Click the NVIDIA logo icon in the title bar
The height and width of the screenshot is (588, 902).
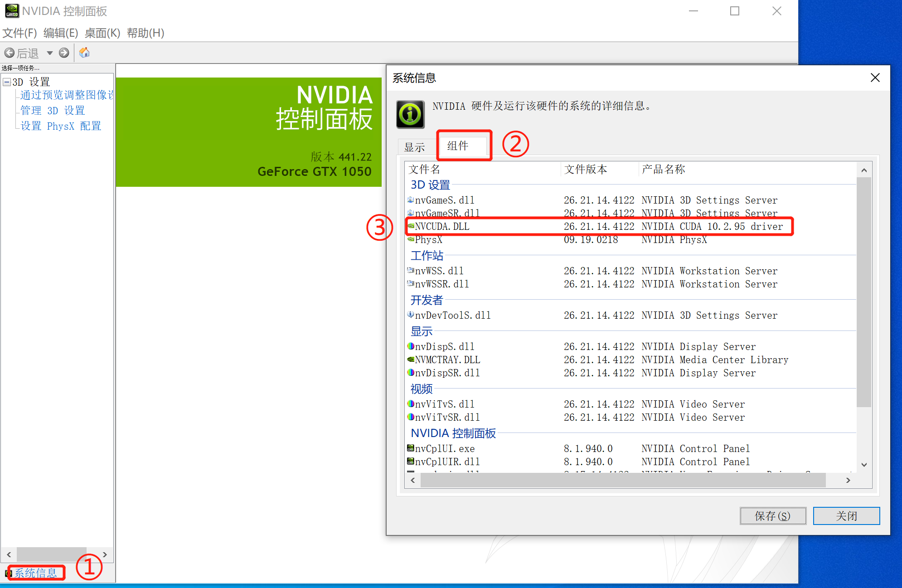click(x=12, y=11)
